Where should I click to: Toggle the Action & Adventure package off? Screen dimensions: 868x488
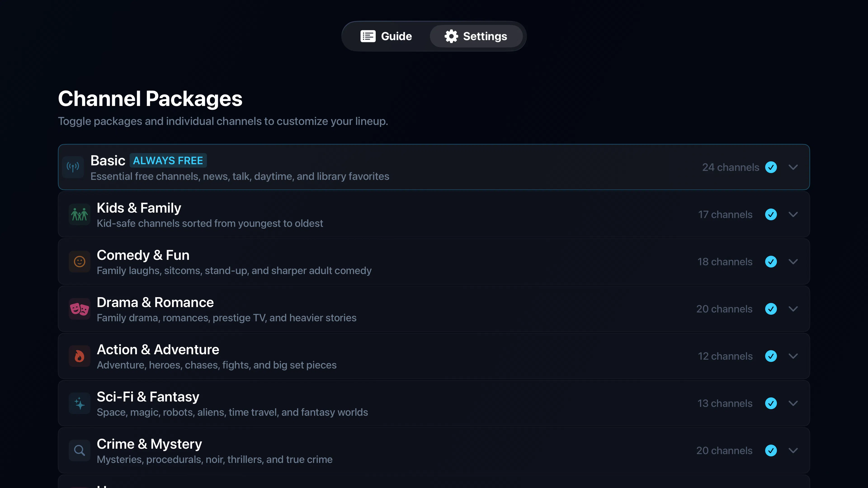(x=771, y=356)
